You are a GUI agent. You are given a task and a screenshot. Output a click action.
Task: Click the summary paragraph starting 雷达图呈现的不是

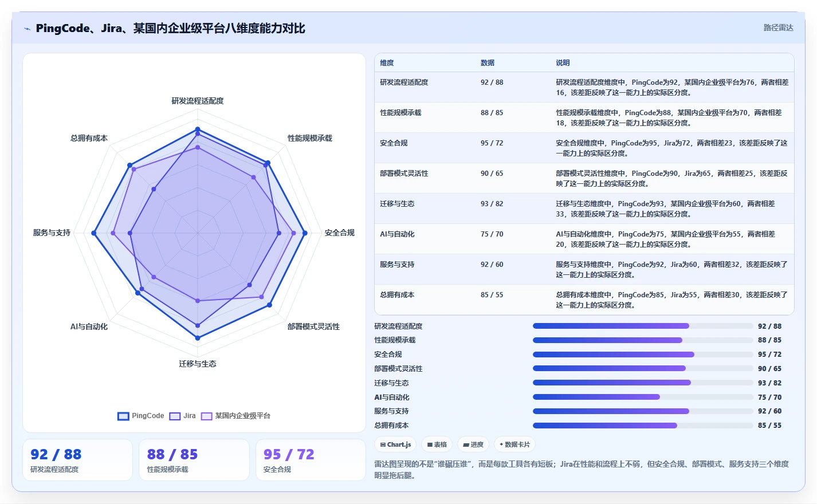[x=582, y=470]
